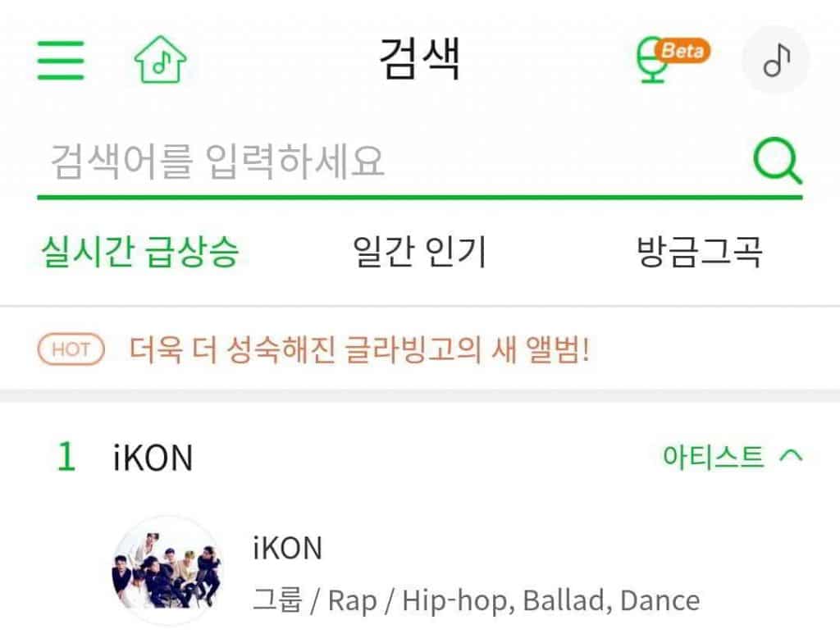
Task: Click the HOT badge label
Action: (71, 350)
